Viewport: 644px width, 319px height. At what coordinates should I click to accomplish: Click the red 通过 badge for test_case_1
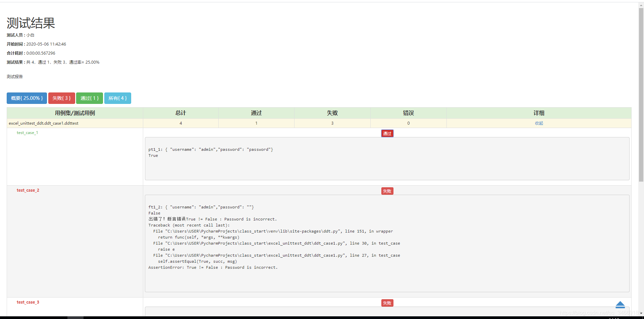[387, 133]
